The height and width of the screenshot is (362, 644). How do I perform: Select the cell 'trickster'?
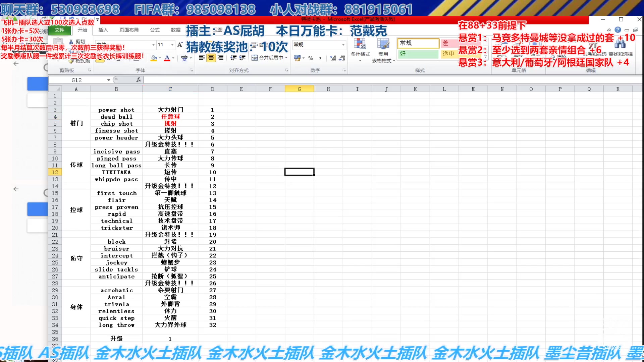pyautogui.click(x=116, y=228)
